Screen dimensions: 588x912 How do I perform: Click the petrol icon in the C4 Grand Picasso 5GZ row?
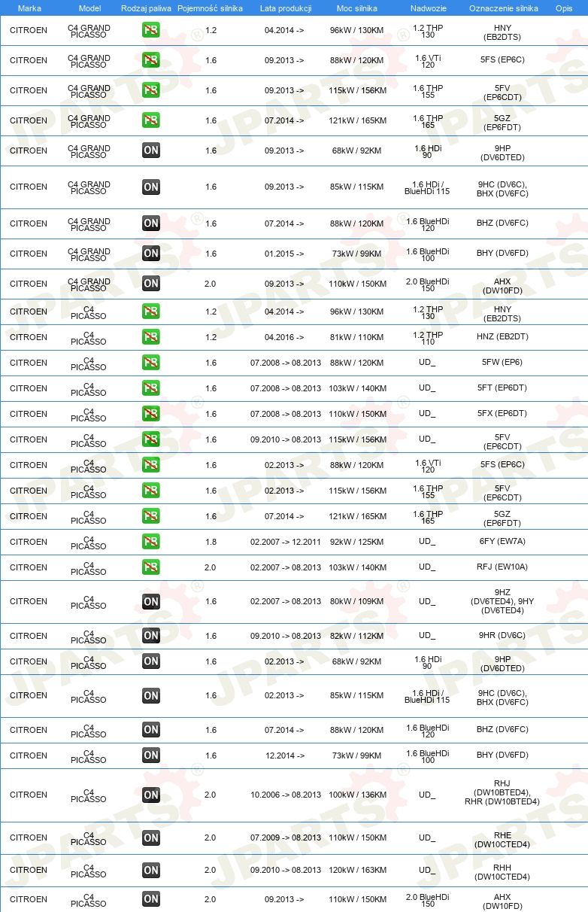click(x=151, y=120)
